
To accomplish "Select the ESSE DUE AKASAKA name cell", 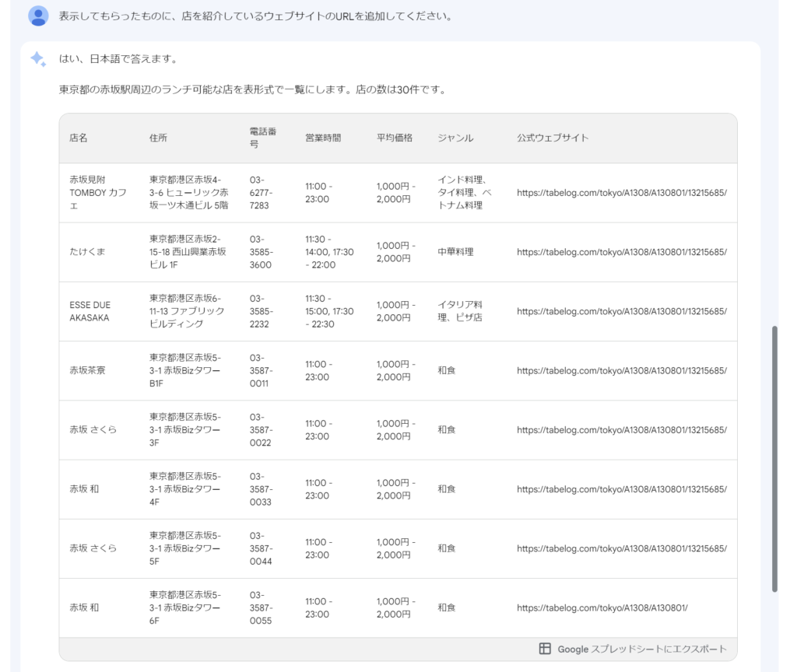I will 90,311.
